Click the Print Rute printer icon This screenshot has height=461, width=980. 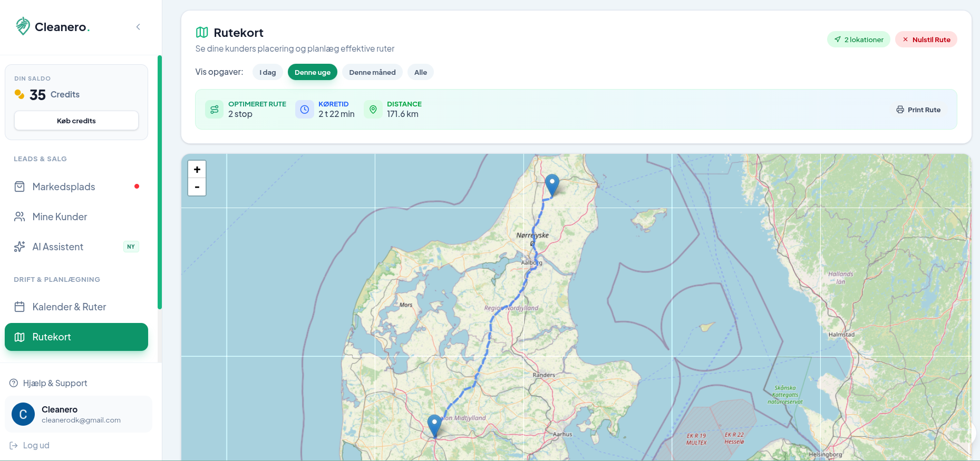(x=900, y=110)
